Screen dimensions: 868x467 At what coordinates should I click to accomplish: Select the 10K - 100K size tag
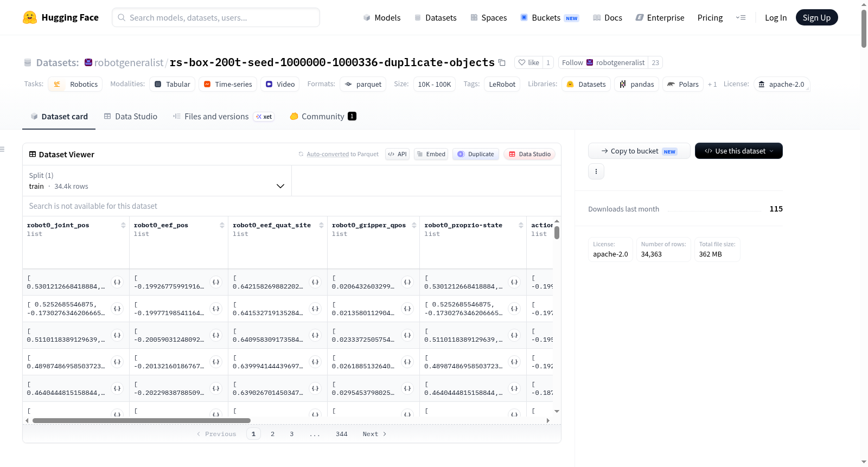435,84
